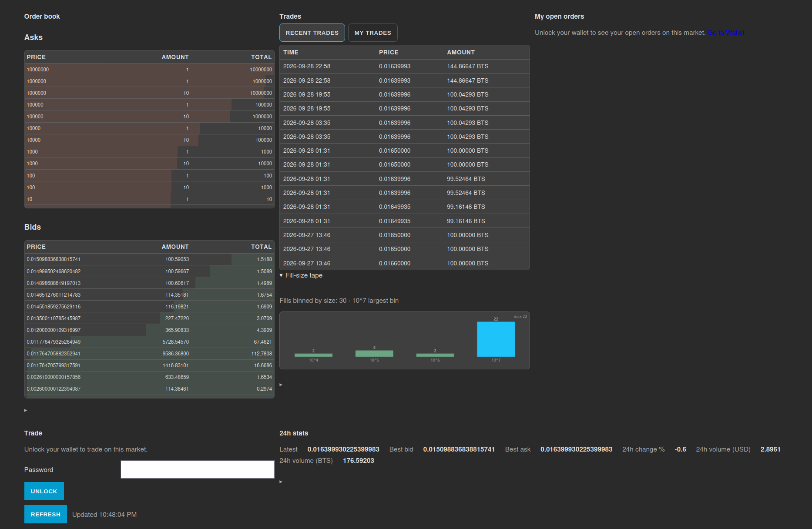The height and width of the screenshot is (529, 812).
Task: Select bid row with amount 9586.36800
Action: tap(149, 354)
